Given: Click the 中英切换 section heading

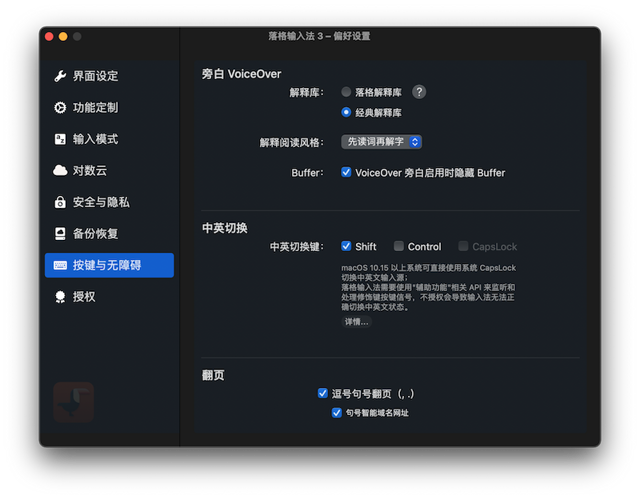Looking at the screenshot, I should coord(225,228).
